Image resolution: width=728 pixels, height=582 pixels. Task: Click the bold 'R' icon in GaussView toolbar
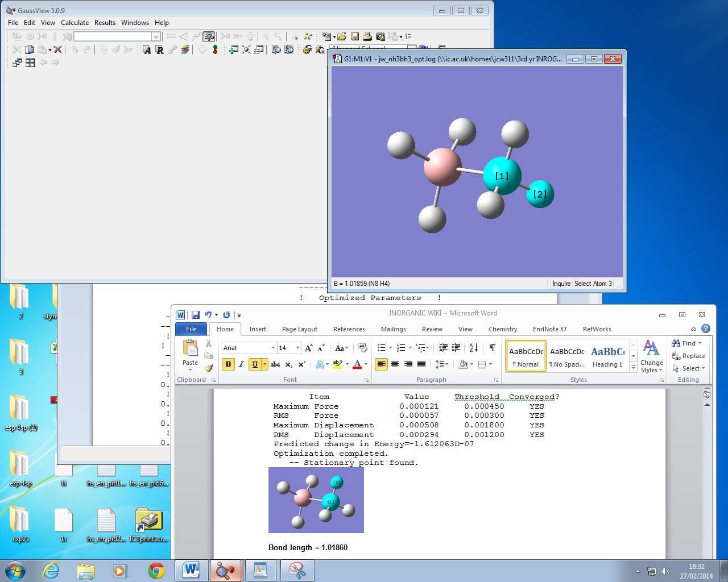coord(160,49)
